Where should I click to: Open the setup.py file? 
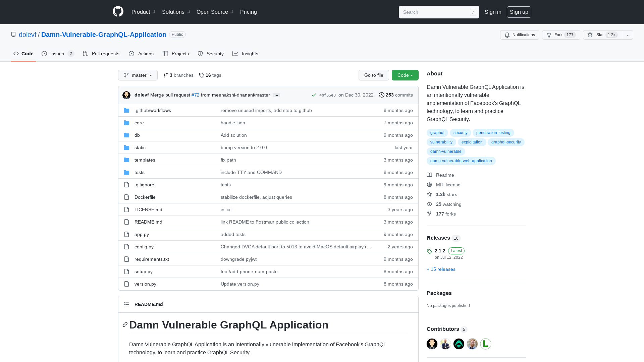[144, 271]
